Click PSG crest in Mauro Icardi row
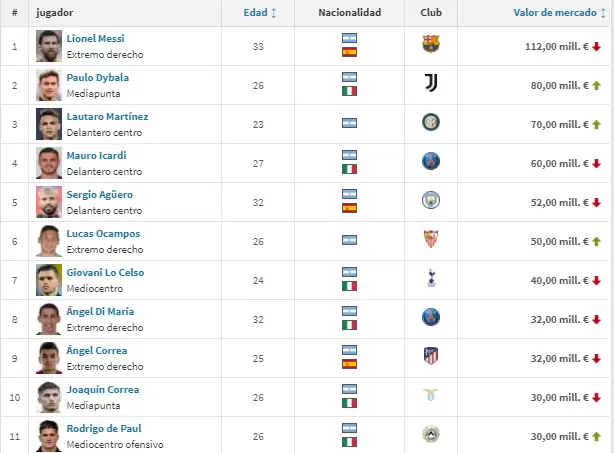The width and height of the screenshot is (614, 453). tap(431, 162)
